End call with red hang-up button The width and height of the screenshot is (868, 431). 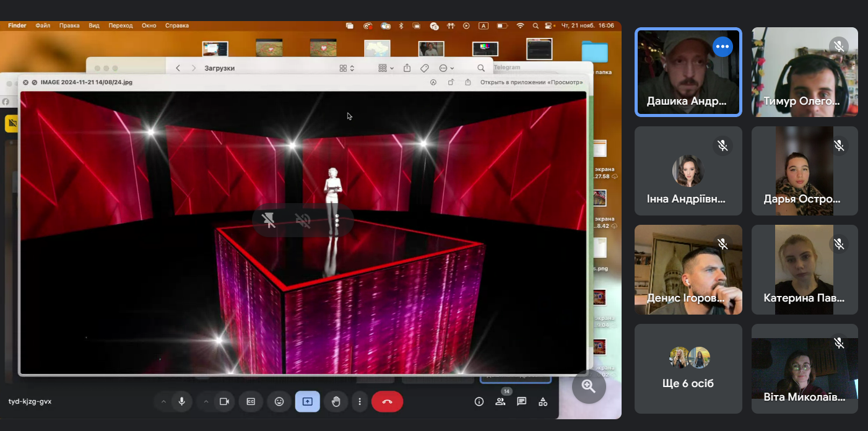click(387, 401)
